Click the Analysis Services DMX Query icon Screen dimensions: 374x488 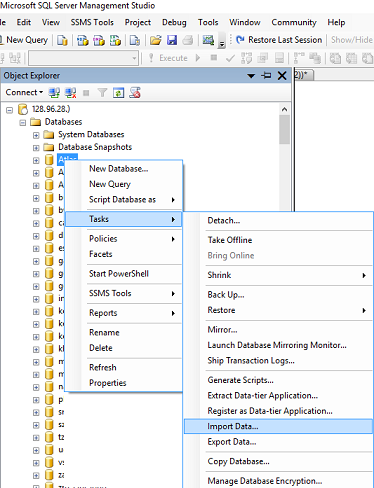coord(99,40)
